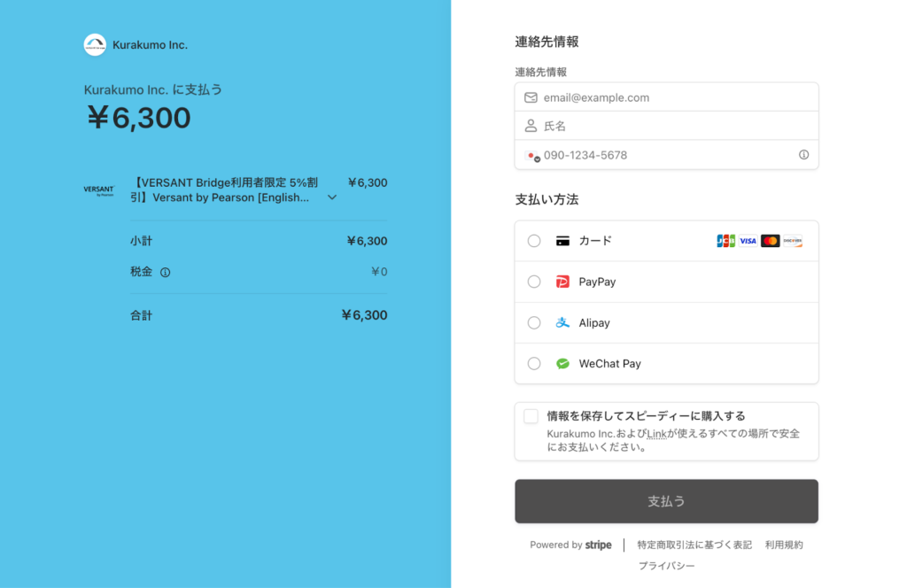Choose the WeChat Pay radio option

[x=534, y=364]
